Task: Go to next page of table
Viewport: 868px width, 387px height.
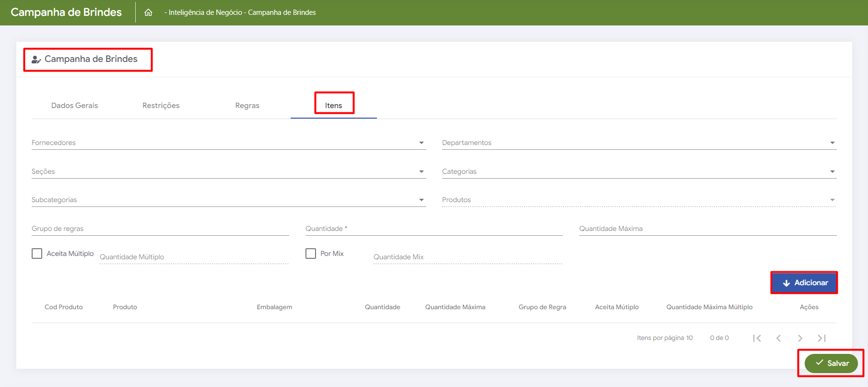Action: pyautogui.click(x=800, y=338)
